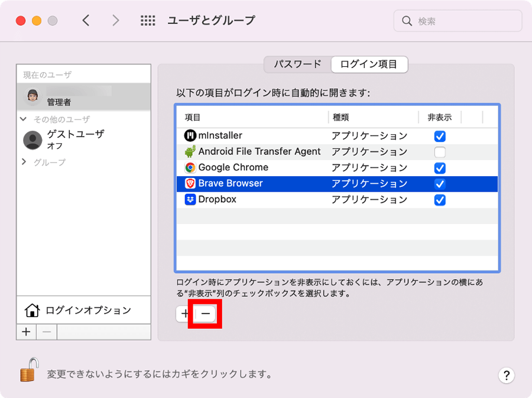Open help with the question mark button
This screenshot has height=398, width=532.
(x=506, y=376)
